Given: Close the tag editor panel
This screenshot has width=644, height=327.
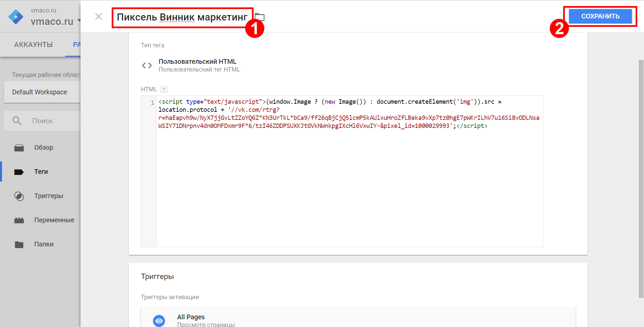Looking at the screenshot, I should coord(98,16).
